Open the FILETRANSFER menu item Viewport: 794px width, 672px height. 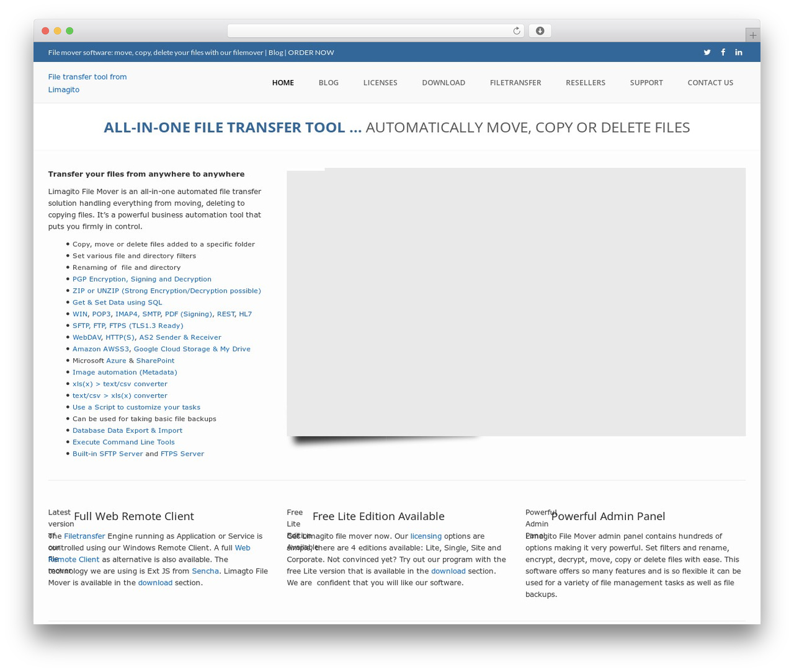point(515,82)
